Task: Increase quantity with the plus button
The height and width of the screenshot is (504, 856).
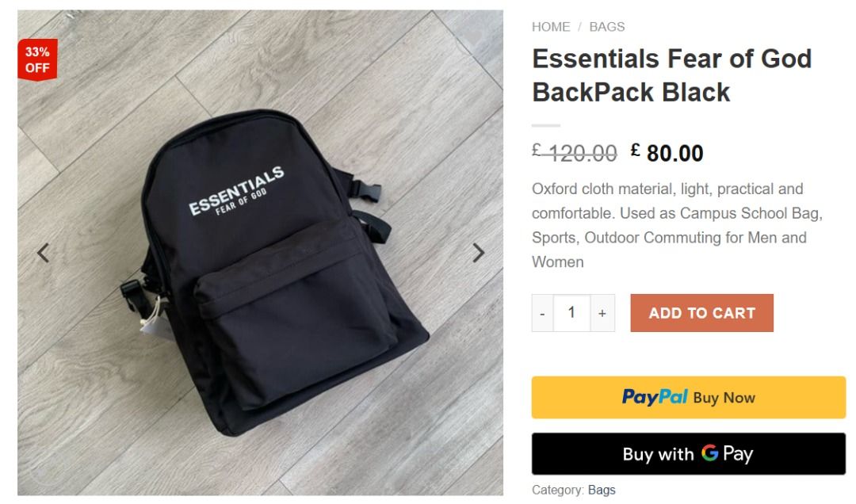Action: click(x=602, y=313)
